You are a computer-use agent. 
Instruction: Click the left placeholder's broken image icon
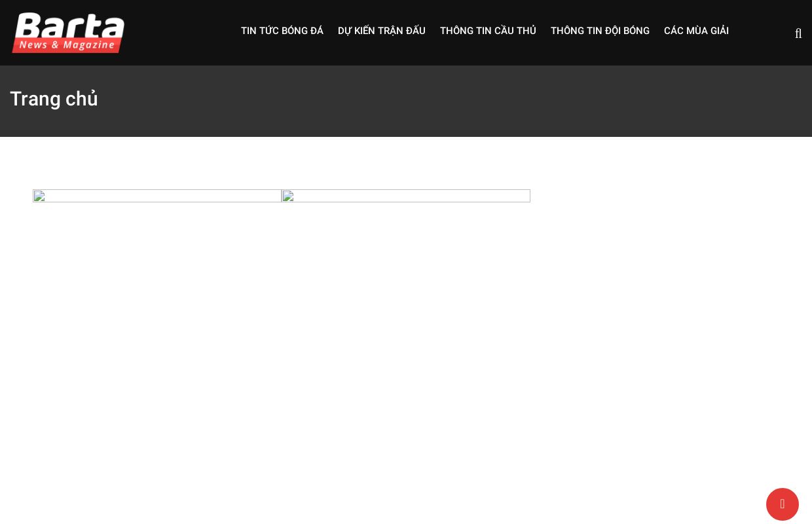39,196
